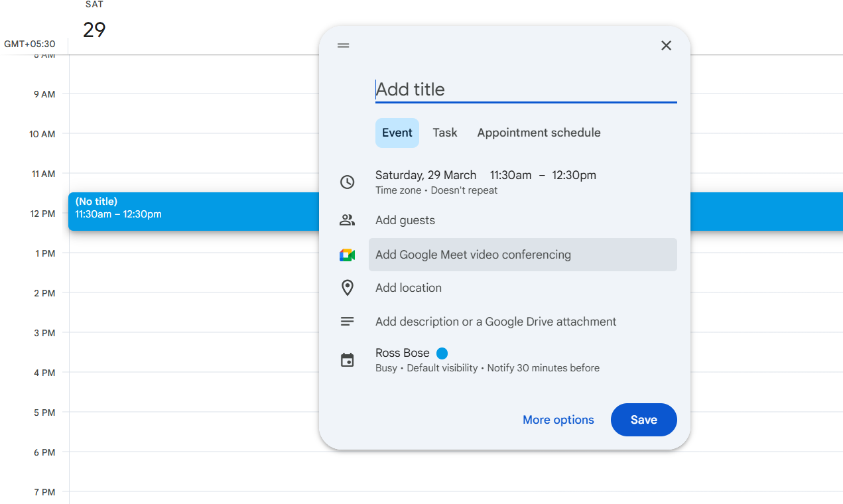Open the Appointment schedule tab
This screenshot has width=843, height=504.
[x=538, y=133]
